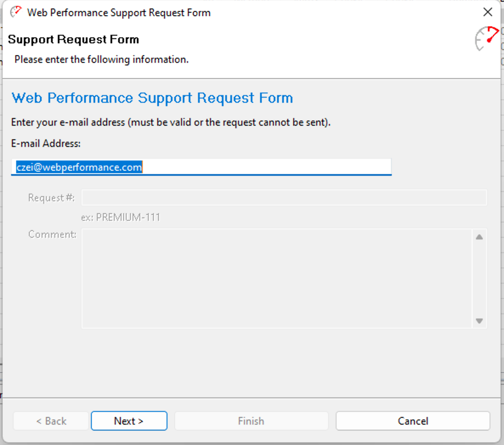
Task: Click the 'Request #:' label
Action: click(51, 198)
